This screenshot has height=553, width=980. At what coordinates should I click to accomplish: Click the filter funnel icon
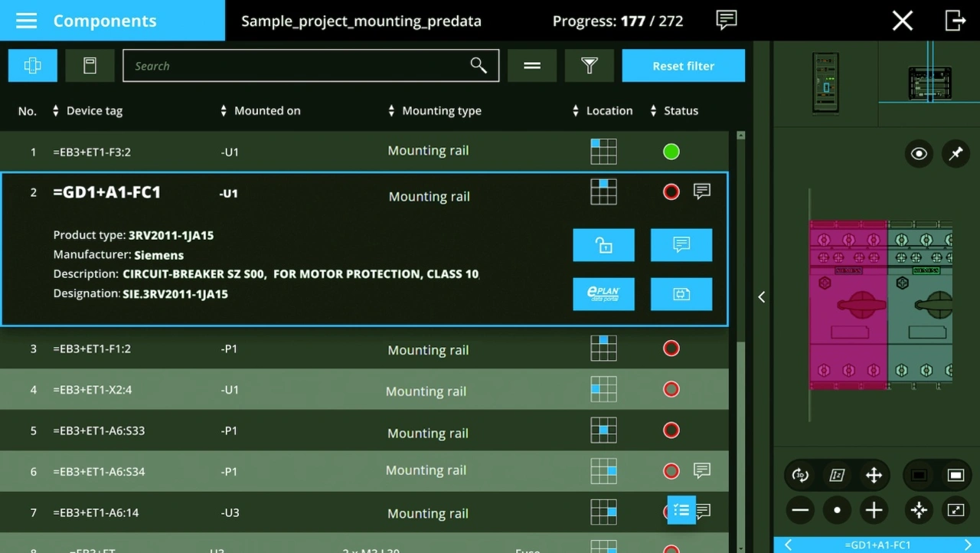coord(589,66)
